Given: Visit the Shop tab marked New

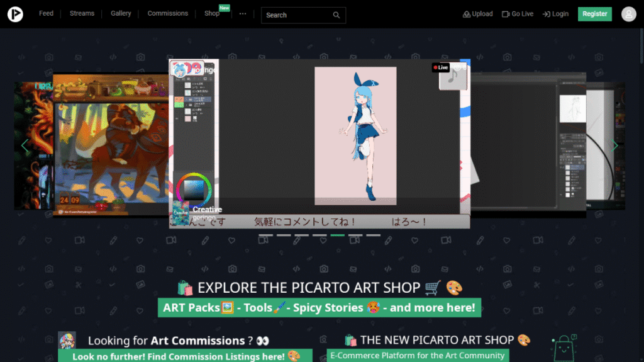Looking at the screenshot, I should tap(213, 14).
